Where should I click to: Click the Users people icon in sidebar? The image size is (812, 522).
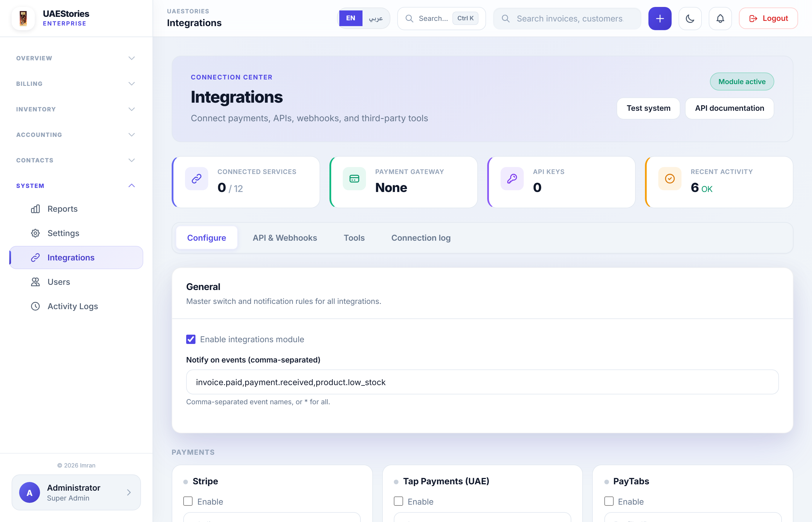pos(35,282)
